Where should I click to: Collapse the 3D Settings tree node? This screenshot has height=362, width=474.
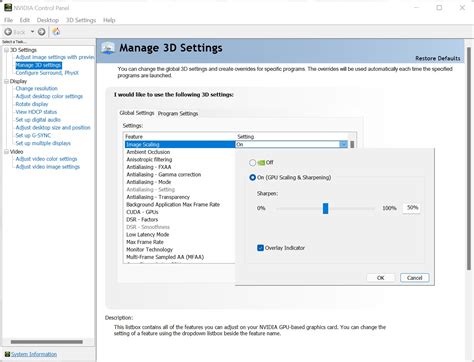click(x=6, y=50)
